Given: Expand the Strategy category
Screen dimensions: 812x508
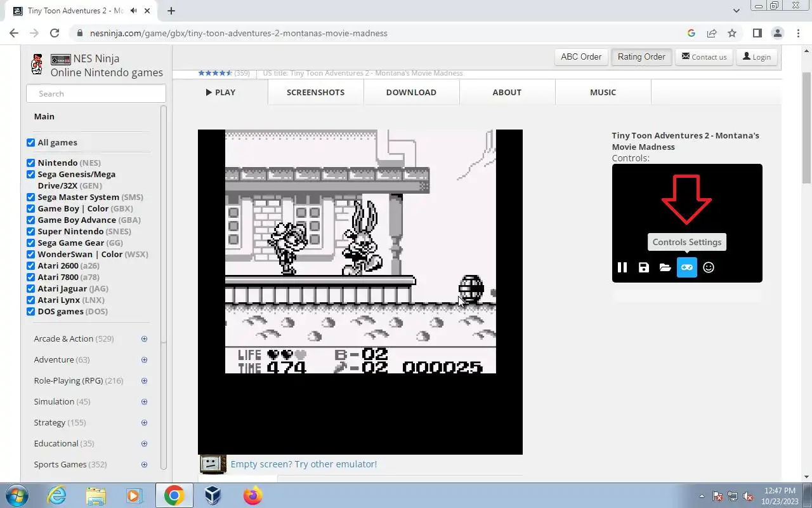Looking at the screenshot, I should (x=144, y=423).
